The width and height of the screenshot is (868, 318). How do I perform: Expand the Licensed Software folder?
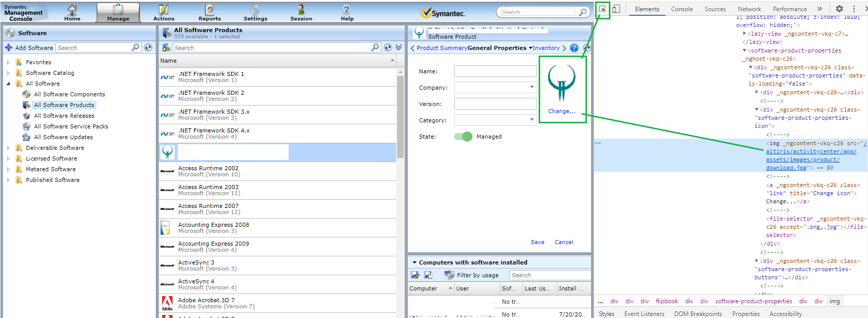[x=8, y=158]
